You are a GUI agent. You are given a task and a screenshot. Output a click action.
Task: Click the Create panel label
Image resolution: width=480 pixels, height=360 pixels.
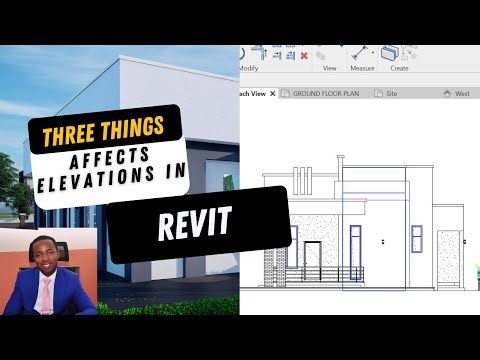[x=399, y=68]
